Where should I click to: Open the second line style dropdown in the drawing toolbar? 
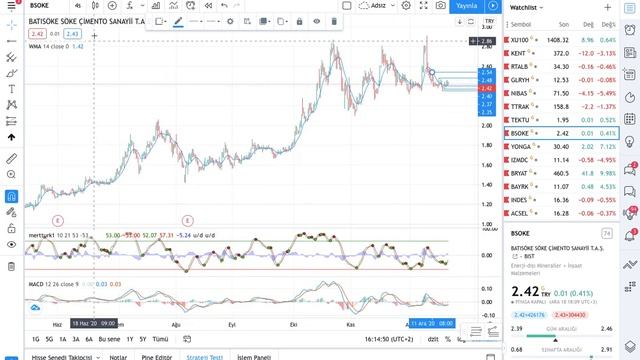tap(213, 21)
